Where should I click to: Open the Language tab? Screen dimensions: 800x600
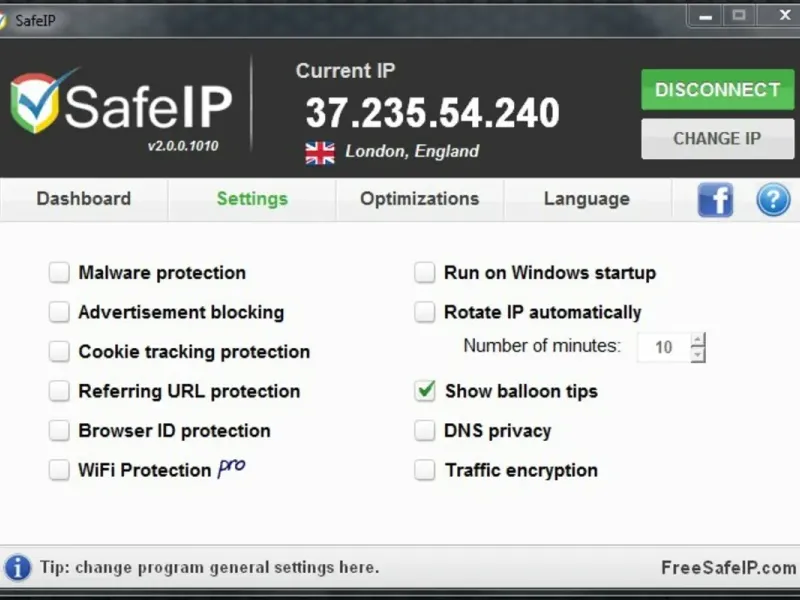586,199
